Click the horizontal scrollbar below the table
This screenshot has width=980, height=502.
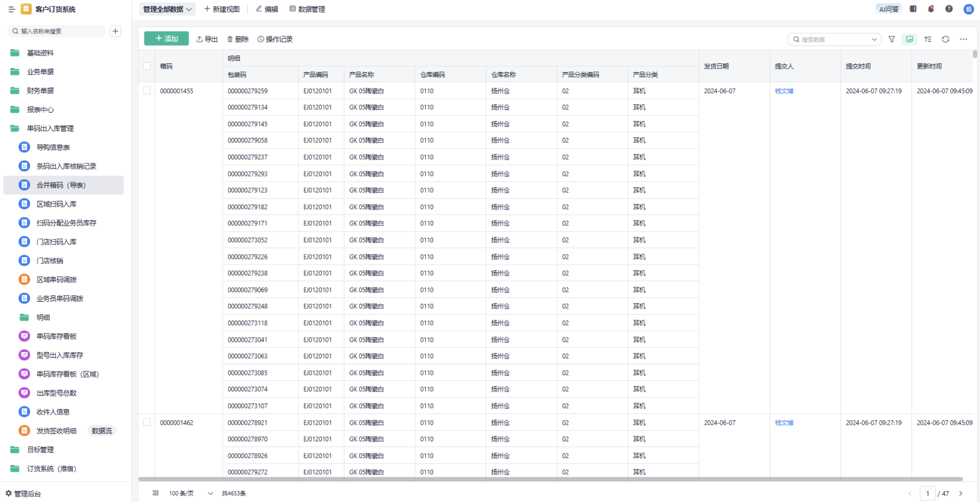[x=550, y=479]
